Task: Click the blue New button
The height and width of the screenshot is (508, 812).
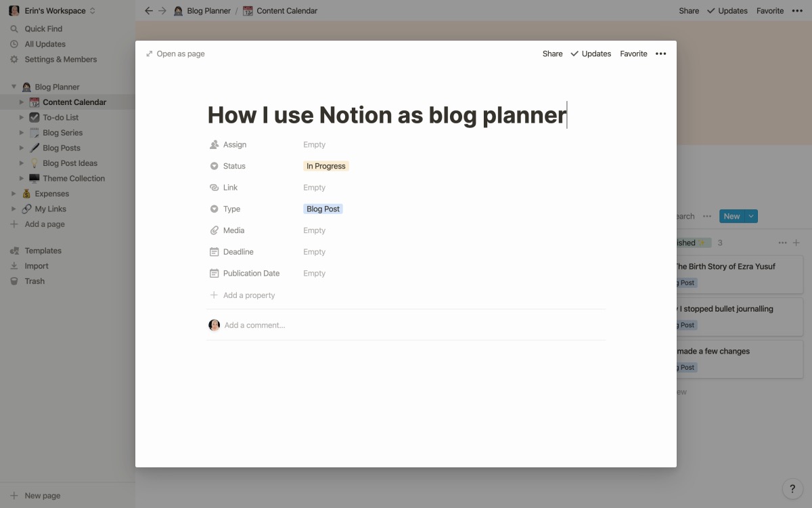Action: 731,216
